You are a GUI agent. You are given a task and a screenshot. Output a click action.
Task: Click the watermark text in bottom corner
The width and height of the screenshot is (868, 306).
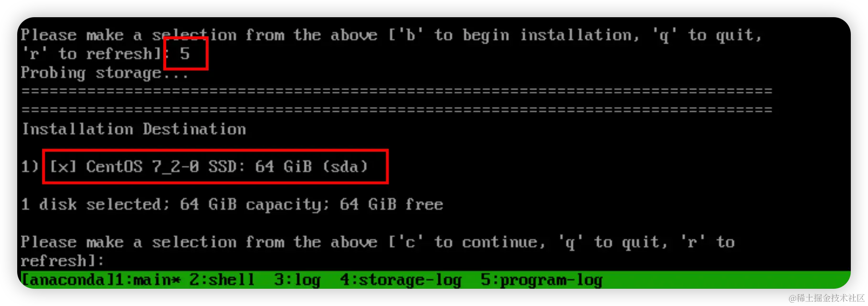click(x=827, y=298)
